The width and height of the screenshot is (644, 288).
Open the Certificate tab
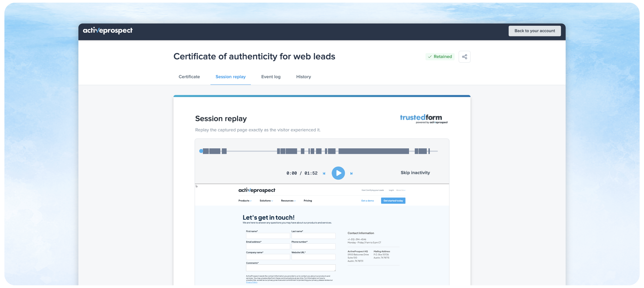click(x=189, y=77)
